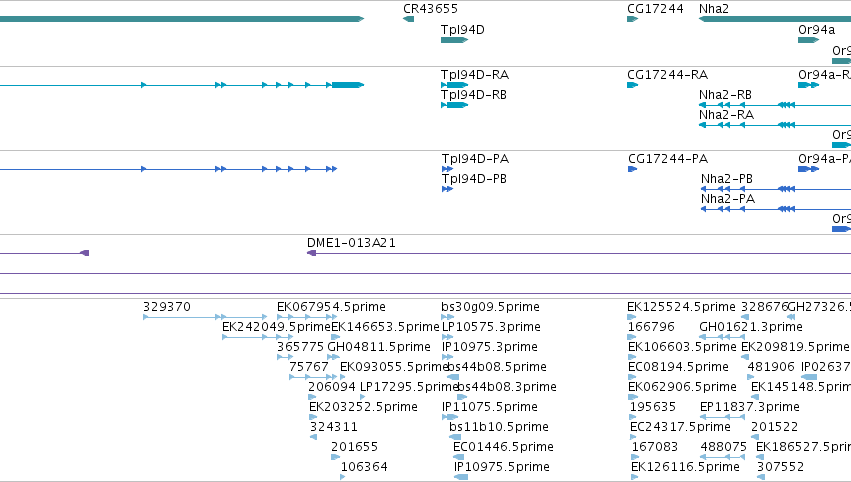Select the 365775 EST label
Image resolution: width=851 pixels, height=482 pixels.
300,347
